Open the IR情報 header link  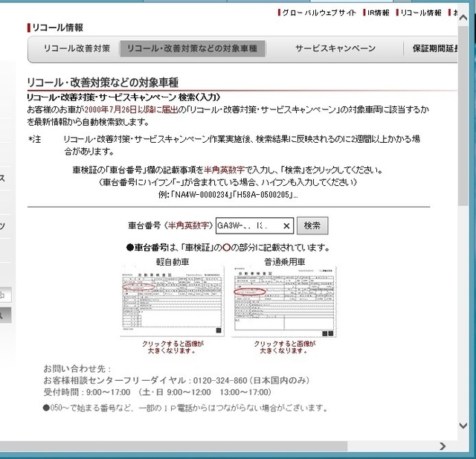[x=378, y=13]
